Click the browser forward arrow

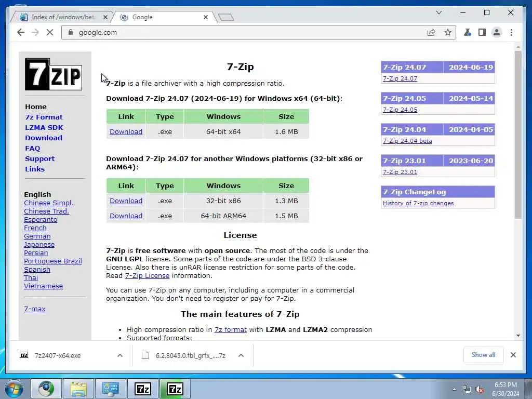point(35,32)
